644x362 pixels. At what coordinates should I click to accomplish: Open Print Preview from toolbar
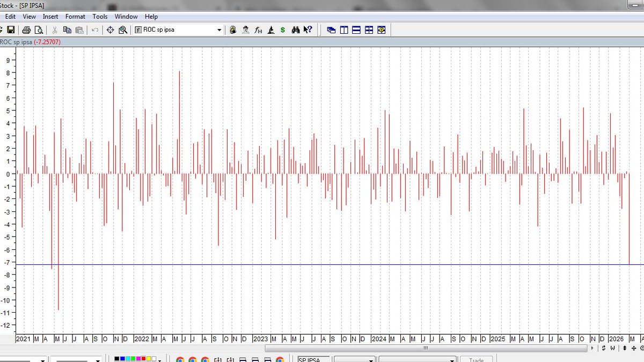pyautogui.click(x=39, y=30)
